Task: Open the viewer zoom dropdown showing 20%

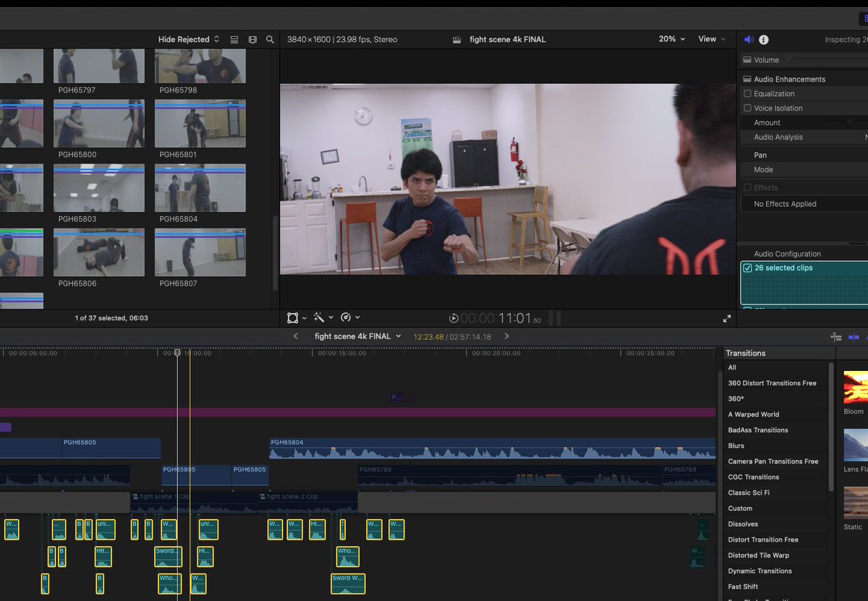Action: coord(671,40)
